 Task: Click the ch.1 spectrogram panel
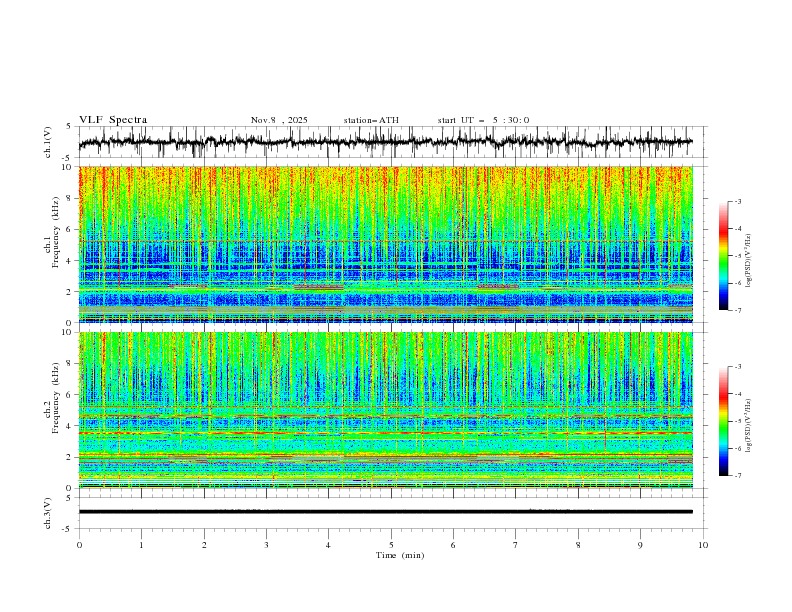pyautogui.click(x=386, y=244)
